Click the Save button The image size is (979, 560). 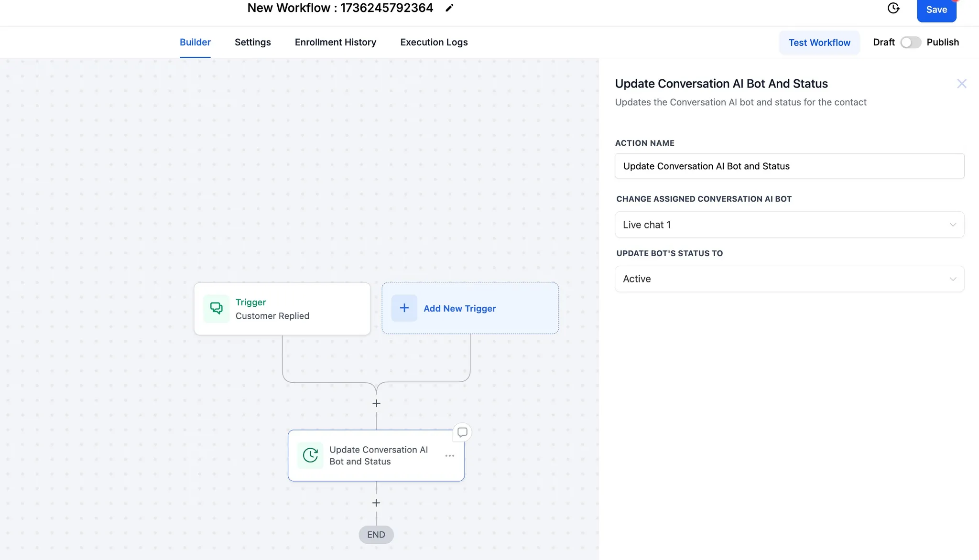pyautogui.click(x=936, y=10)
